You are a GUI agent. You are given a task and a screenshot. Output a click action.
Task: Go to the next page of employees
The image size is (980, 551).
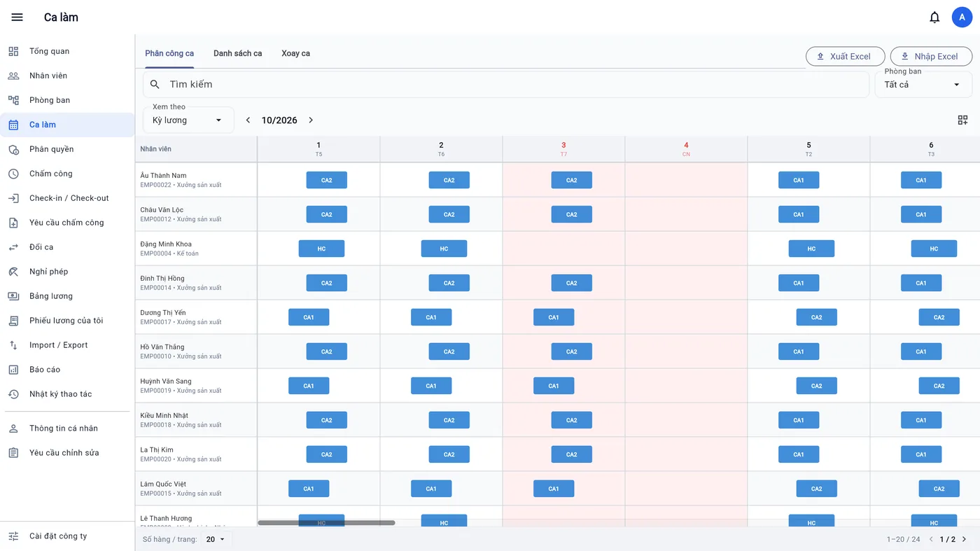pos(964,539)
